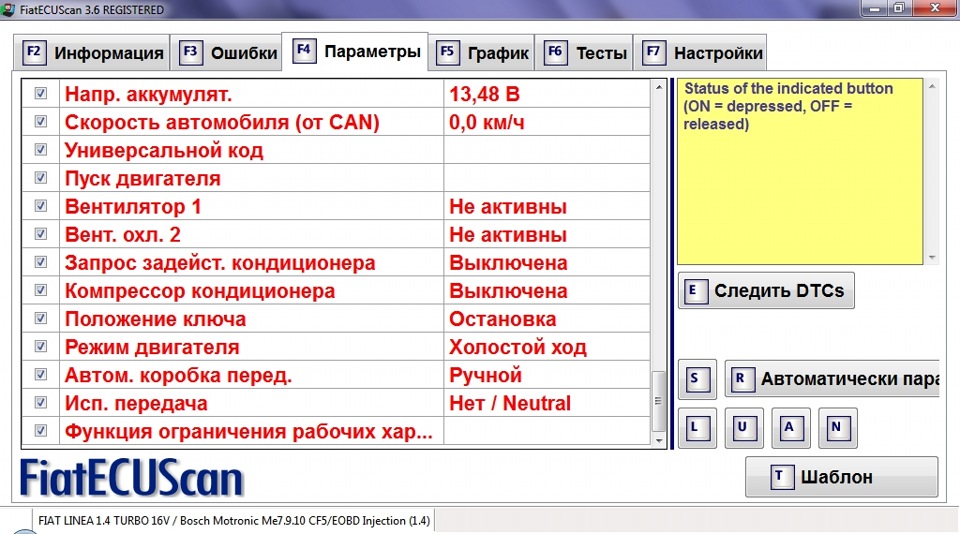This screenshot has width=960, height=534.
Task: Select the Ручной gearbox value
Action: [x=486, y=375]
